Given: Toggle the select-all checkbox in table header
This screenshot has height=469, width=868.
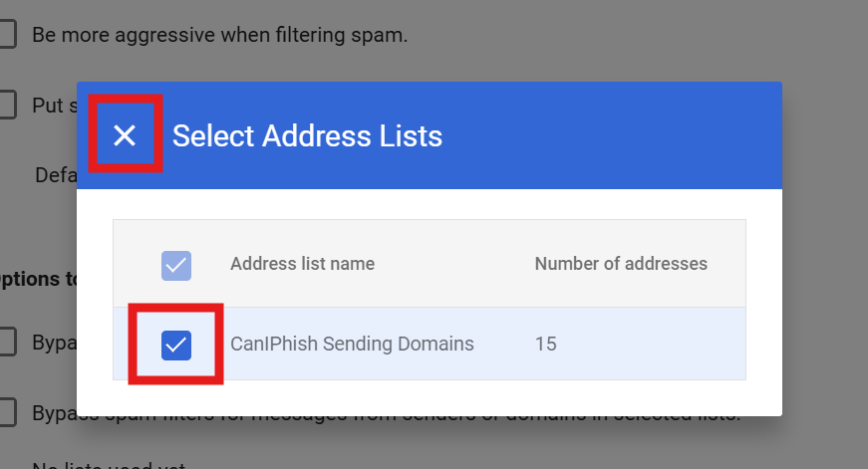Looking at the screenshot, I should 176,265.
